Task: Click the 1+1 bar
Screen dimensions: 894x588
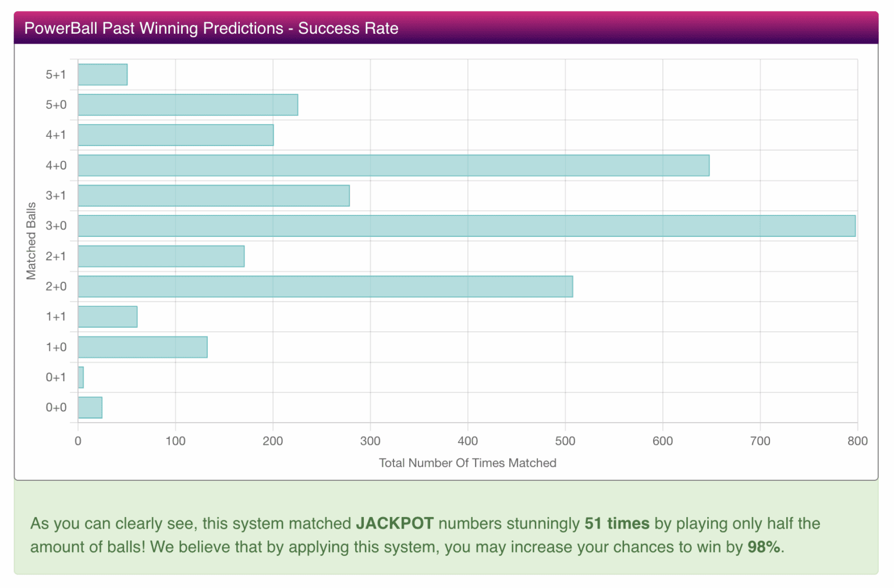Action: pos(107,317)
